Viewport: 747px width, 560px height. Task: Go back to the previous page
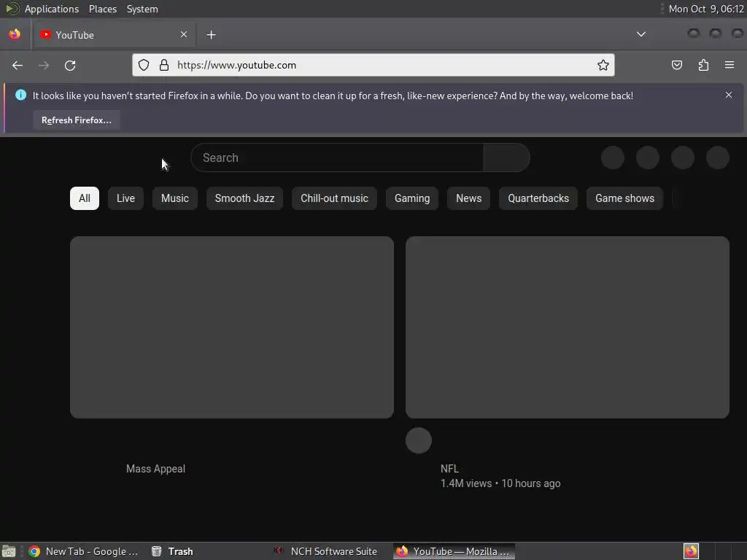tap(18, 65)
